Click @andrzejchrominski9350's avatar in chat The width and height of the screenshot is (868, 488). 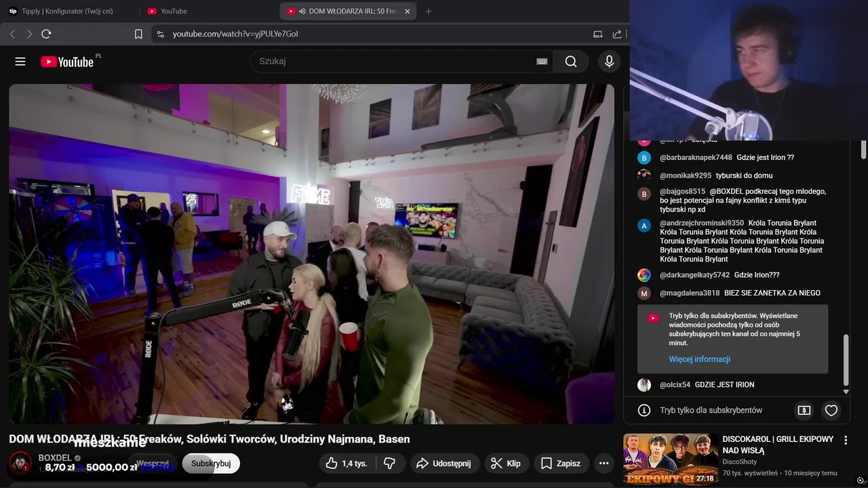(x=644, y=225)
